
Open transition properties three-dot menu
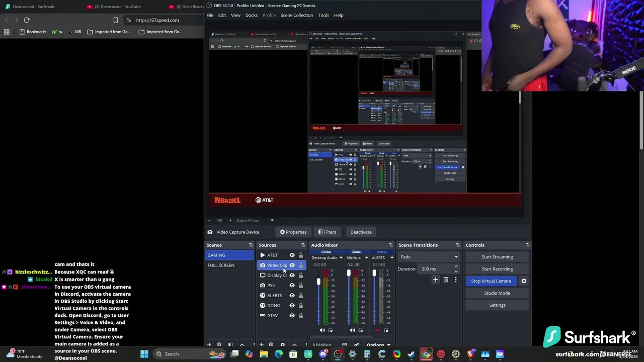tap(456, 280)
